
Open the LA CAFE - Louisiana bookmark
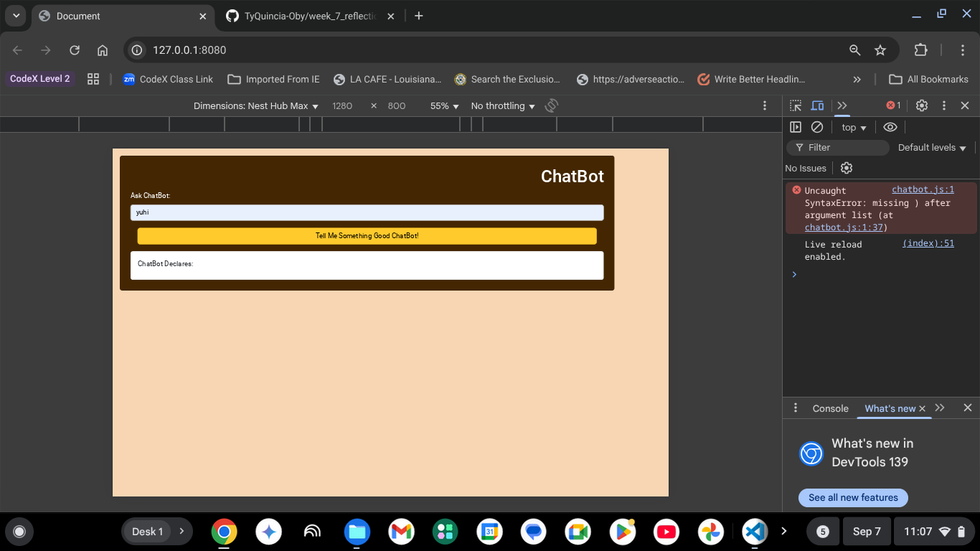click(x=386, y=80)
